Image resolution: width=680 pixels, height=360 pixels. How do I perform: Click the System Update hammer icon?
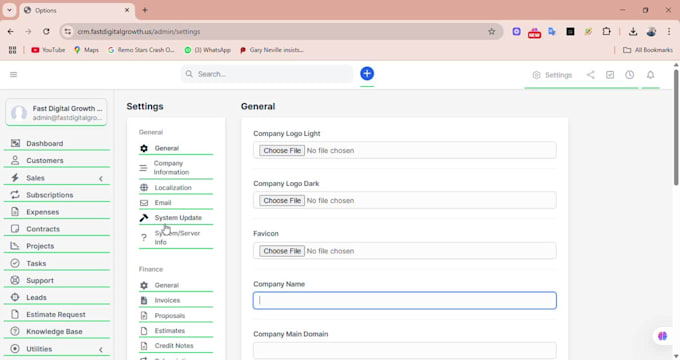pyautogui.click(x=144, y=218)
